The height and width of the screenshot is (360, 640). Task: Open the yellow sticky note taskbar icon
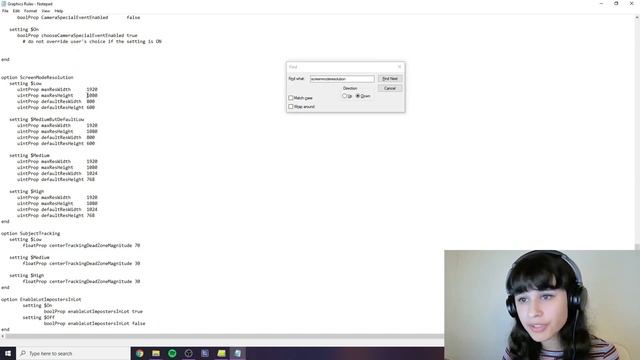221,353
